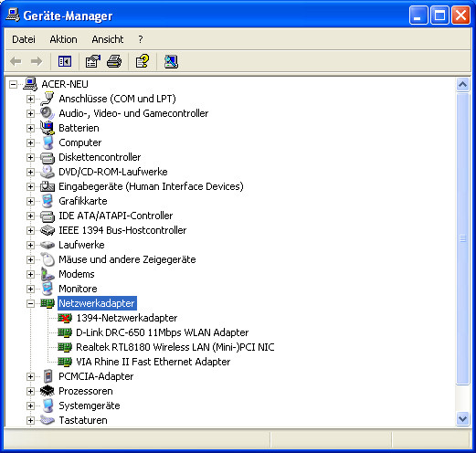
Task: Select the disabled 1394-Netzwerkadapter device icon
Action: coord(65,318)
